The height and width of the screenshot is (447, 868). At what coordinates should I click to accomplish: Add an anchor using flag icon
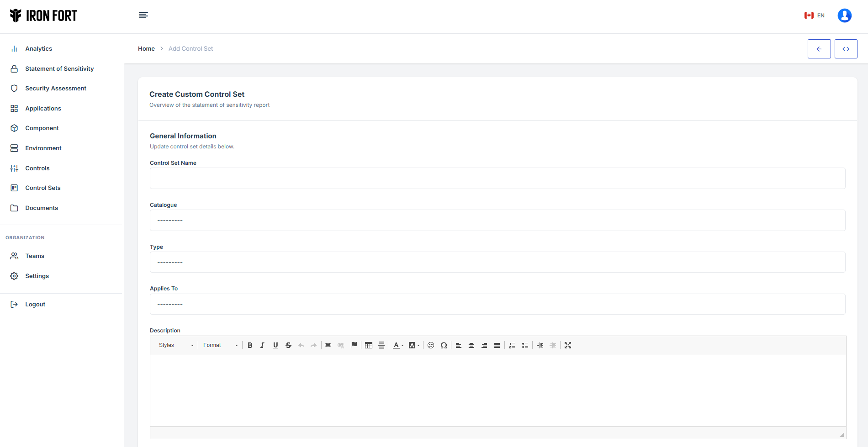[x=354, y=346]
